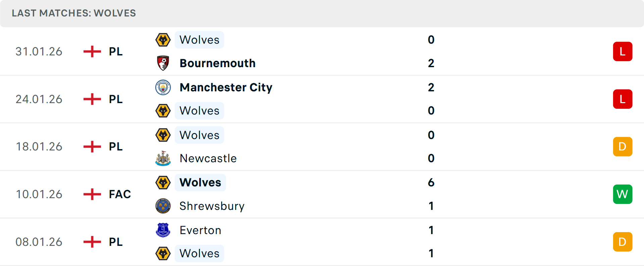Image resolution: width=644 pixels, height=266 pixels.
Task: Click green W badge for Shrewsbury match
Action: click(x=622, y=194)
